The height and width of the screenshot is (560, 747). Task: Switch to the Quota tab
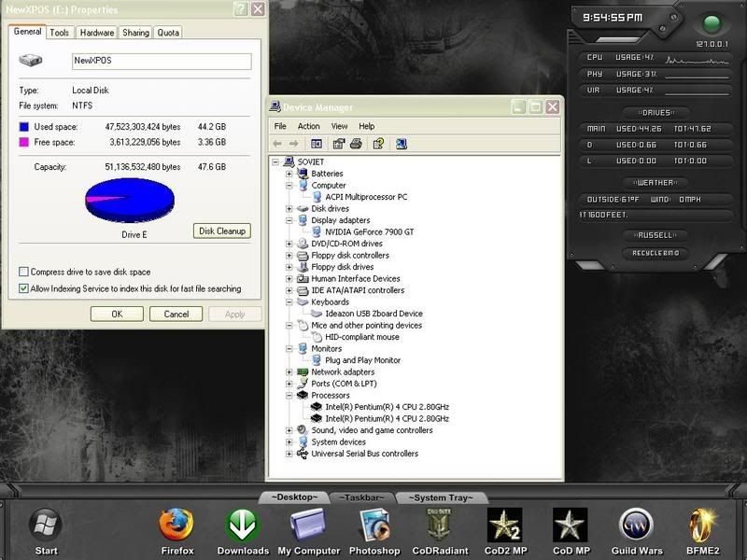(x=168, y=33)
